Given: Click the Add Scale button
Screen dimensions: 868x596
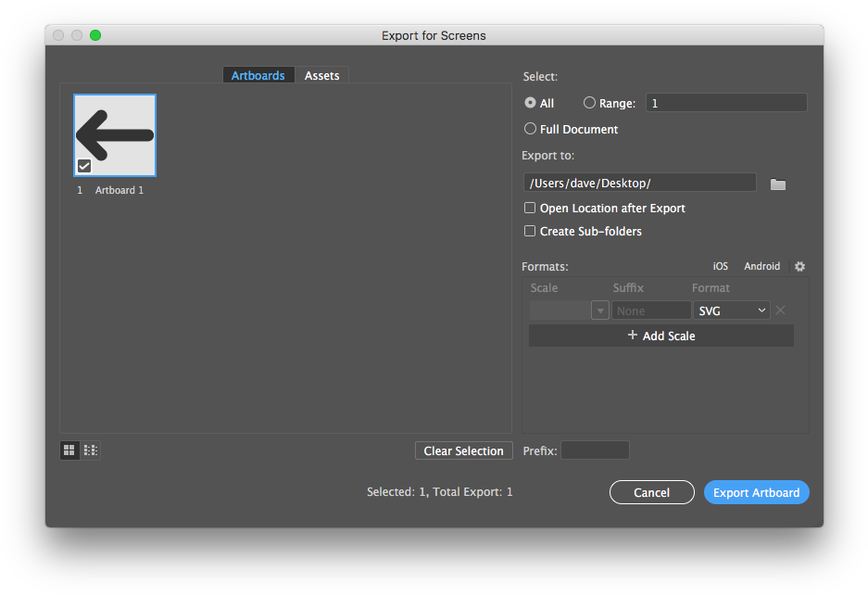Looking at the screenshot, I should 661,336.
